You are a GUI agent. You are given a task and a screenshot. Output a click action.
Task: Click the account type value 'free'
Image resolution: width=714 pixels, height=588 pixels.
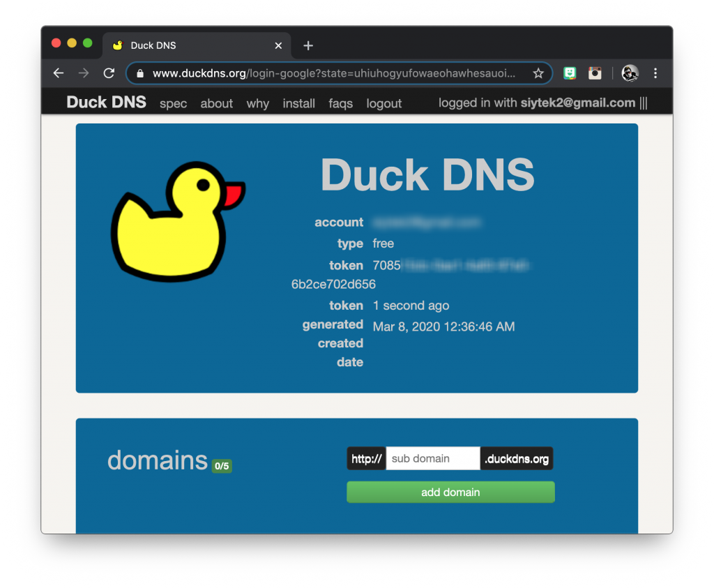pos(383,243)
